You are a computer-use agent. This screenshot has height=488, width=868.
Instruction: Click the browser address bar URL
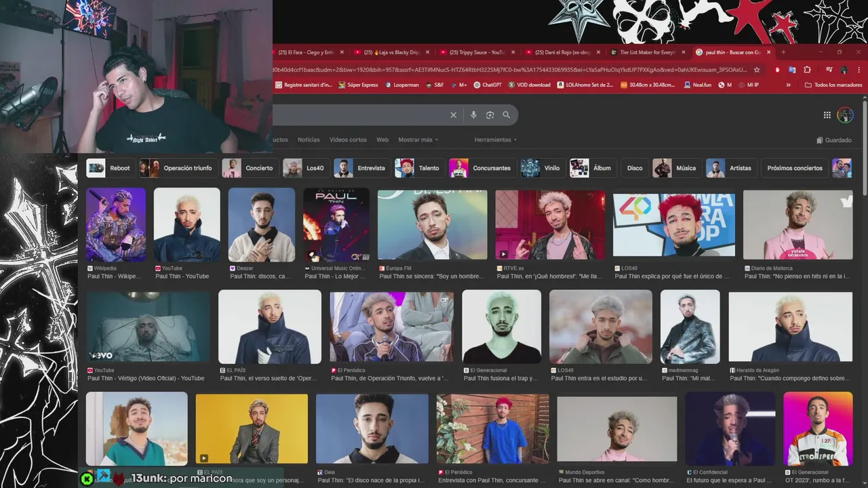[510, 69]
